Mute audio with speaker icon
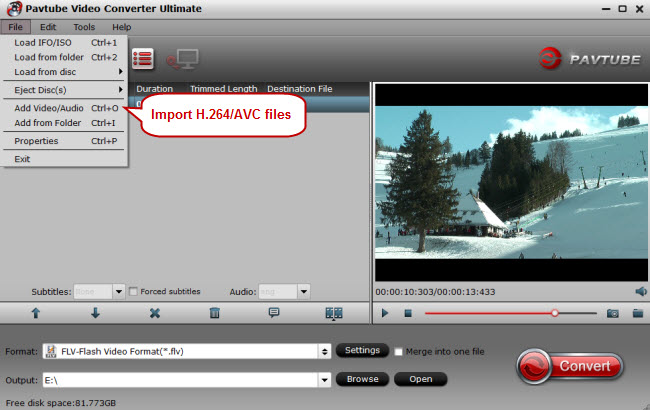This screenshot has height=410, width=650. 641,291
